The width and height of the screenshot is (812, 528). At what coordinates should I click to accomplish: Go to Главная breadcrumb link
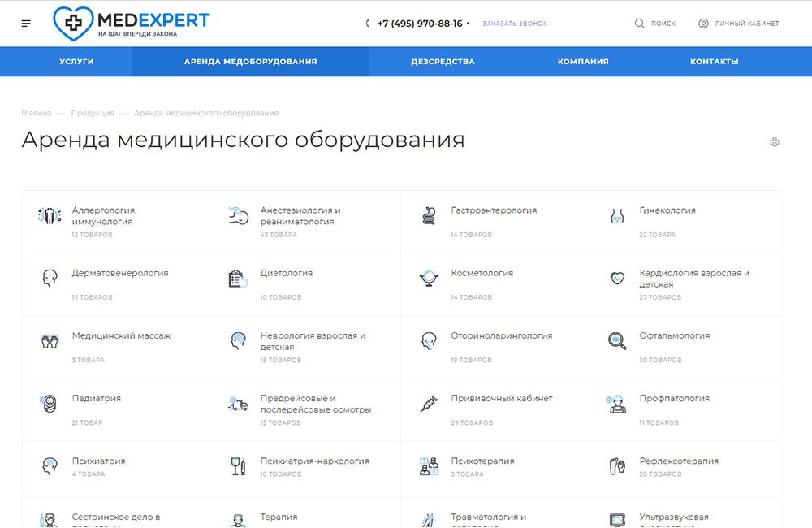coord(36,113)
